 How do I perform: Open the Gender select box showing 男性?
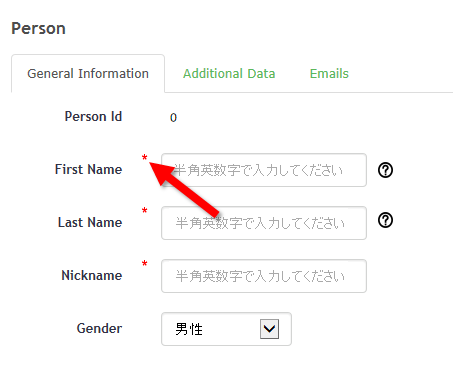point(226,329)
